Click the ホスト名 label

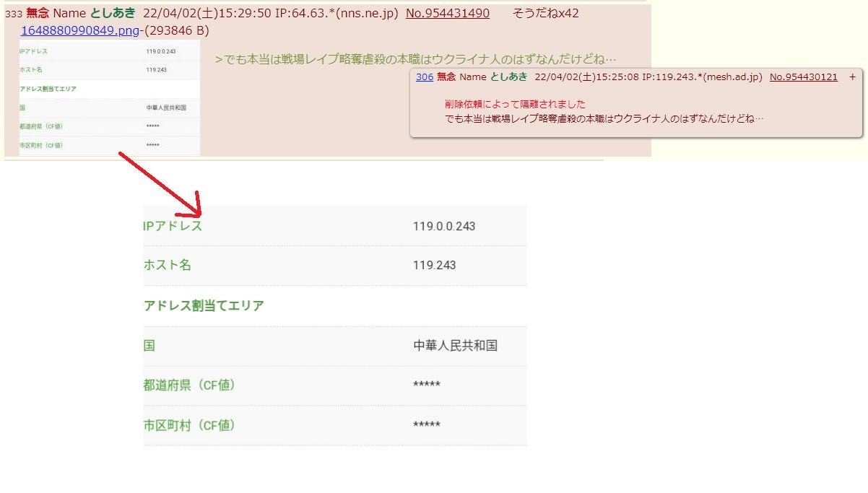click(168, 265)
